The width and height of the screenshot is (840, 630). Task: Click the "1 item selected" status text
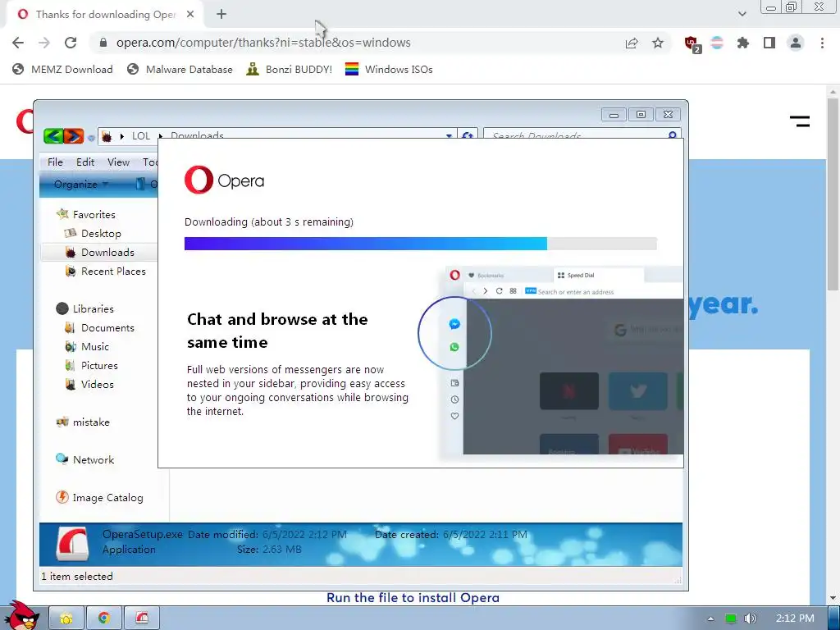tap(77, 577)
